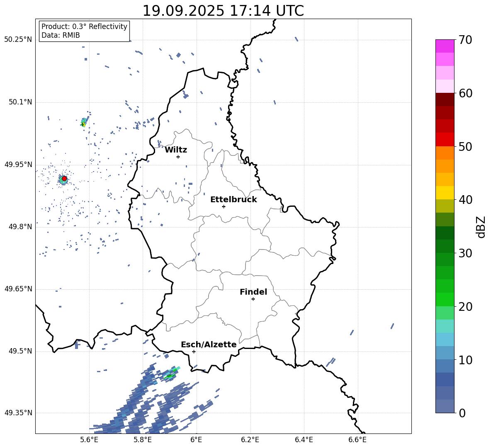Click the Esch/Alzette city label

pos(209,344)
